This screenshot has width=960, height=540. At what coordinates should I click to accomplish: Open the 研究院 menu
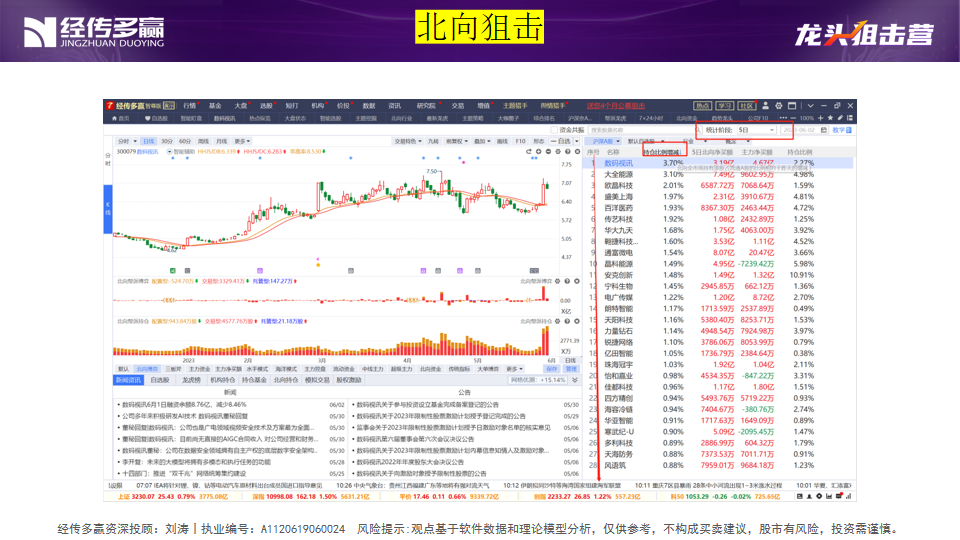426,106
